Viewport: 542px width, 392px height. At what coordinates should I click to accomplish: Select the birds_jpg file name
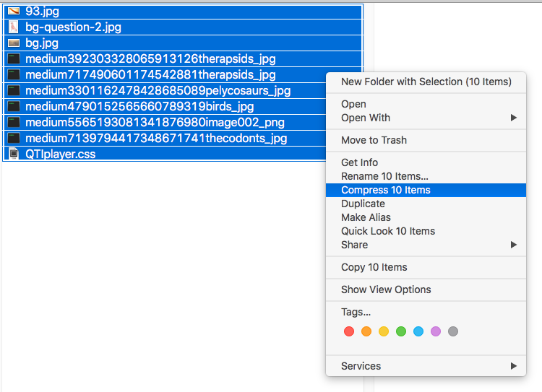[x=139, y=107]
